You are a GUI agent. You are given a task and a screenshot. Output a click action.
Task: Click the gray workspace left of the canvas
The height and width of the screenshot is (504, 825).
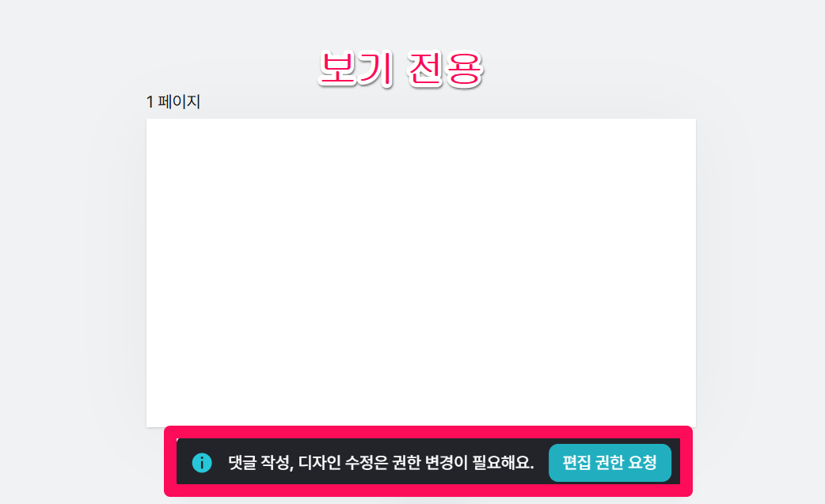pos(73,273)
